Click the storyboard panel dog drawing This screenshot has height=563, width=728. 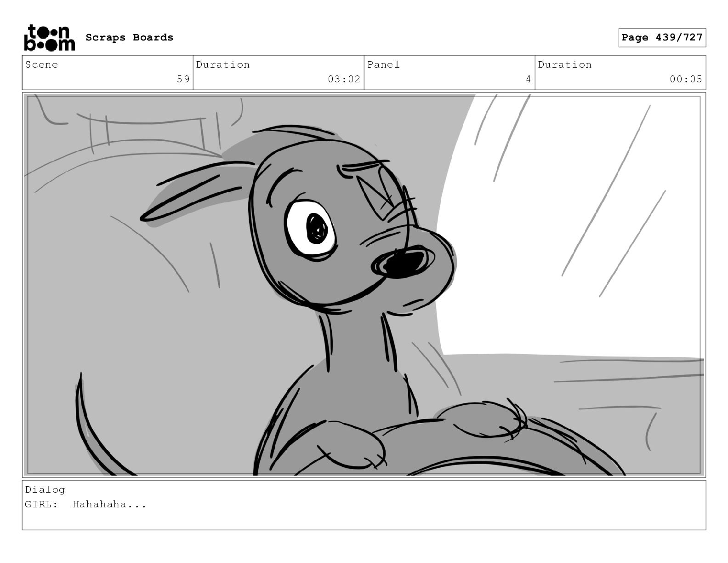point(364,285)
